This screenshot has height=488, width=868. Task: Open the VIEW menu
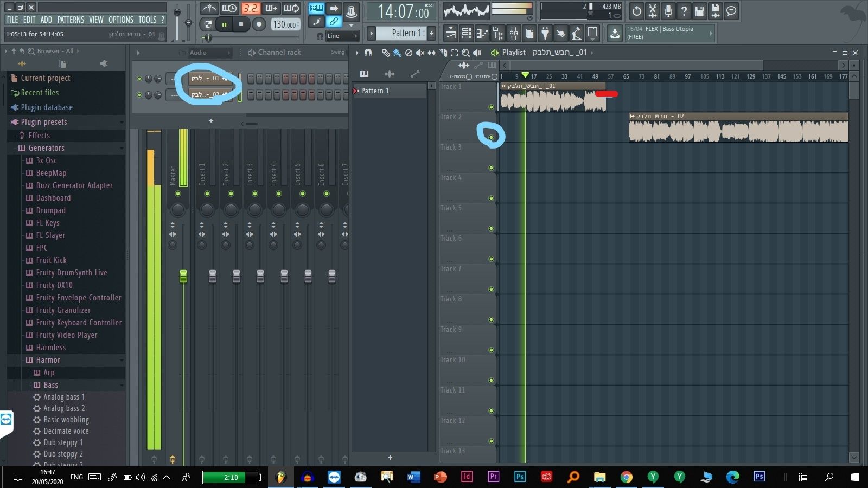tap(96, 20)
